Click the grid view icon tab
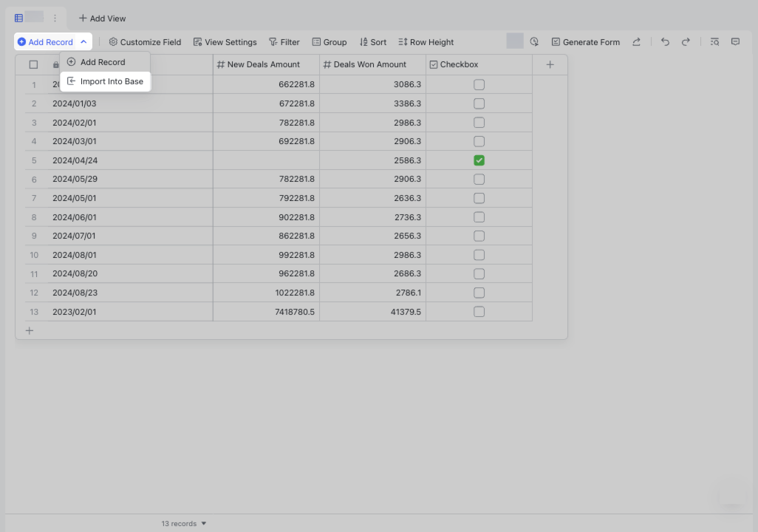Viewport: 758px width, 532px height. click(19, 18)
